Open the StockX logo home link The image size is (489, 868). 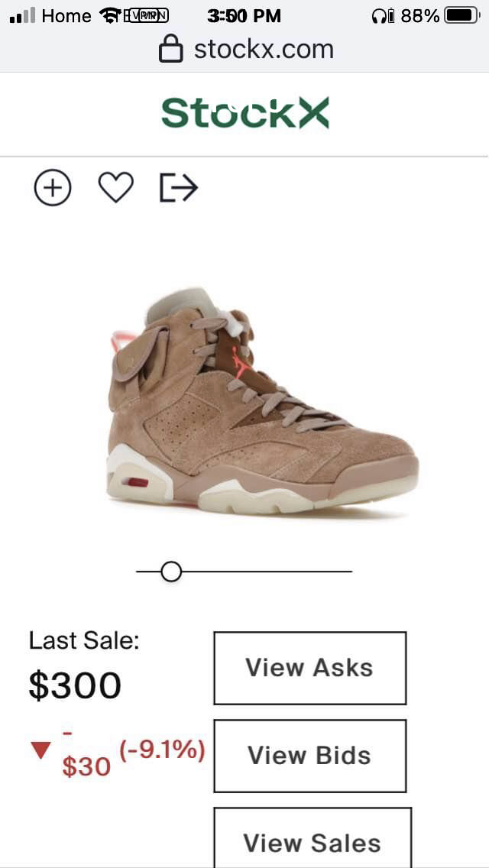click(x=245, y=112)
